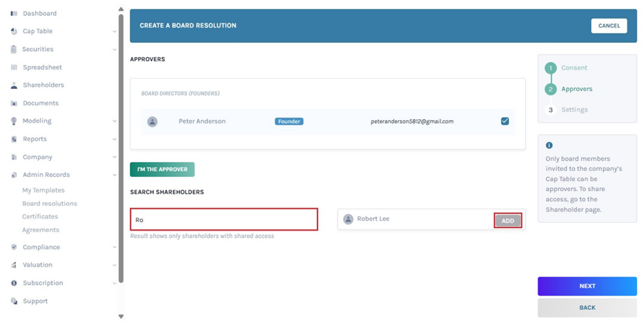Open My Templates under Admin Records
Viewport: 644px width, 326px height.
tap(43, 191)
